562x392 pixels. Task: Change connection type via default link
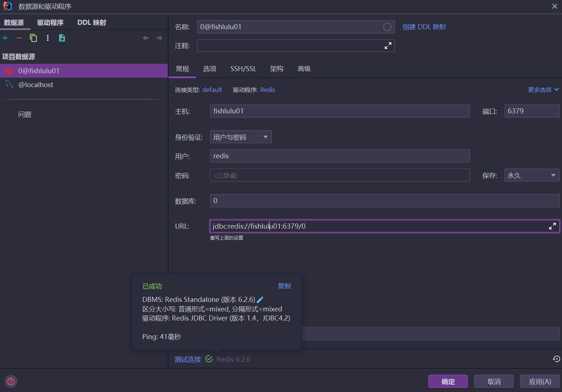point(212,90)
